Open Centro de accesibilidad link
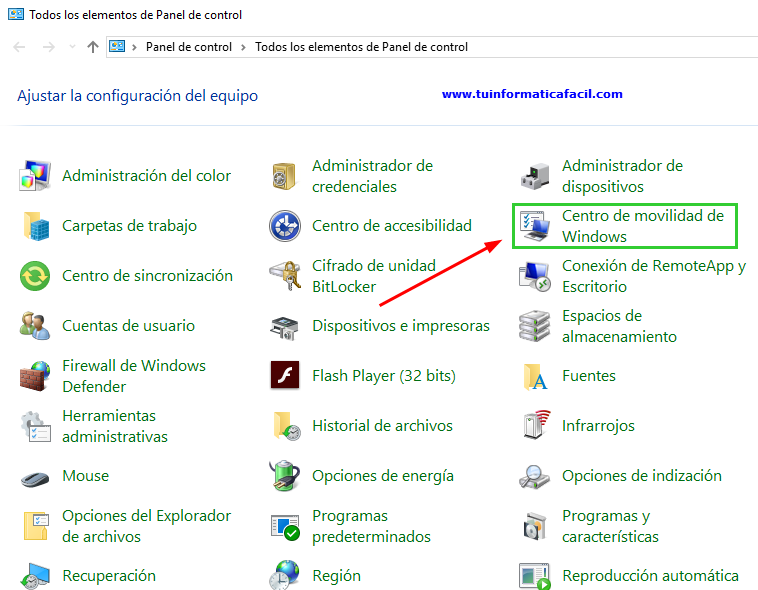Screen dimensions: 758x590 tap(392, 226)
